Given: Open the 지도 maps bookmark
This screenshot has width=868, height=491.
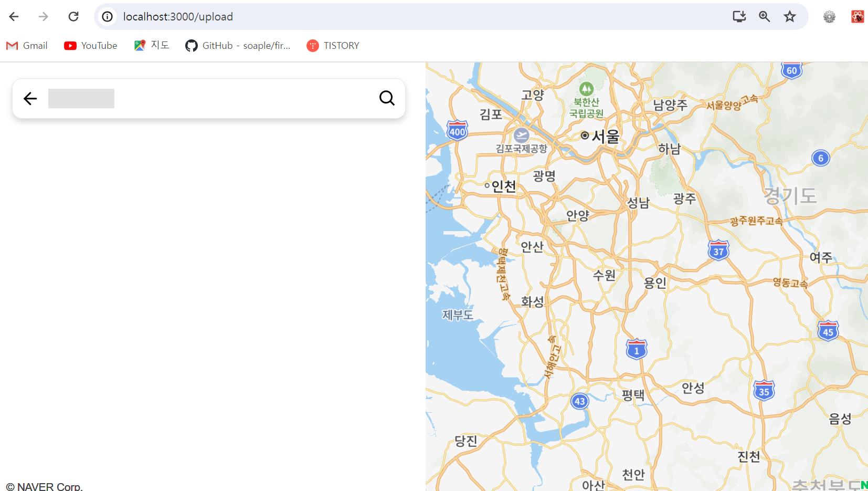Looking at the screenshot, I should click(x=152, y=46).
